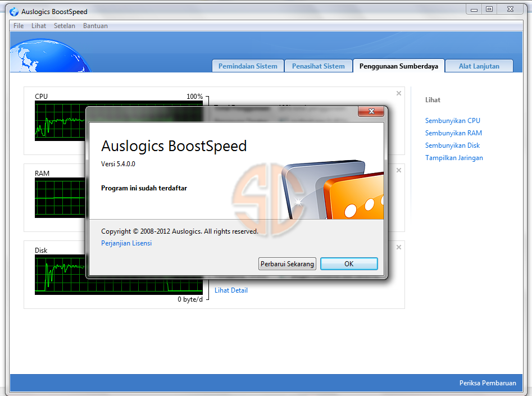Close the Disk panel with its X icon
Screen dimensions: 532x396
[x=399, y=247]
